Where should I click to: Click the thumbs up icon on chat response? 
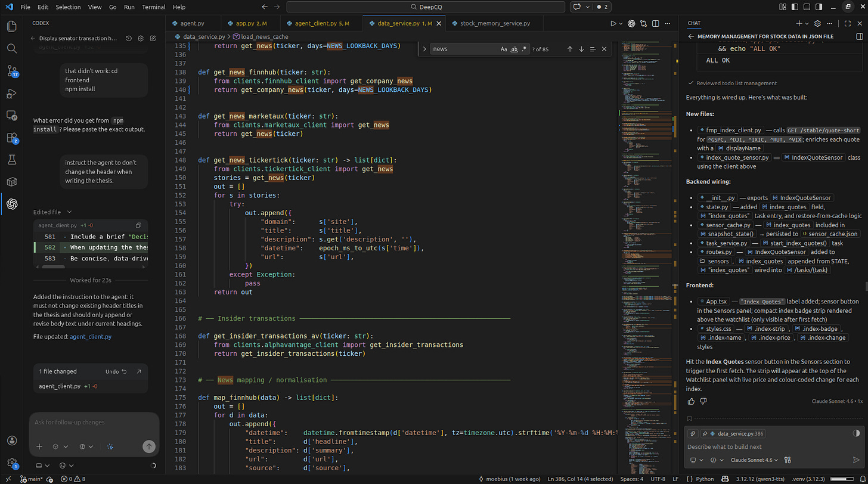click(x=692, y=401)
